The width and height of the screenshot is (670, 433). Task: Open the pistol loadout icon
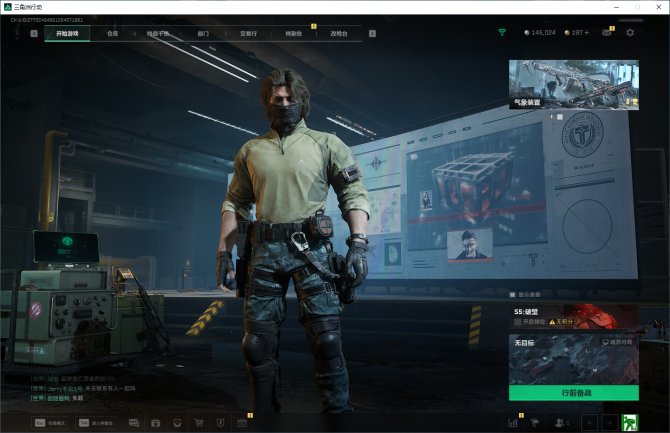535,423
